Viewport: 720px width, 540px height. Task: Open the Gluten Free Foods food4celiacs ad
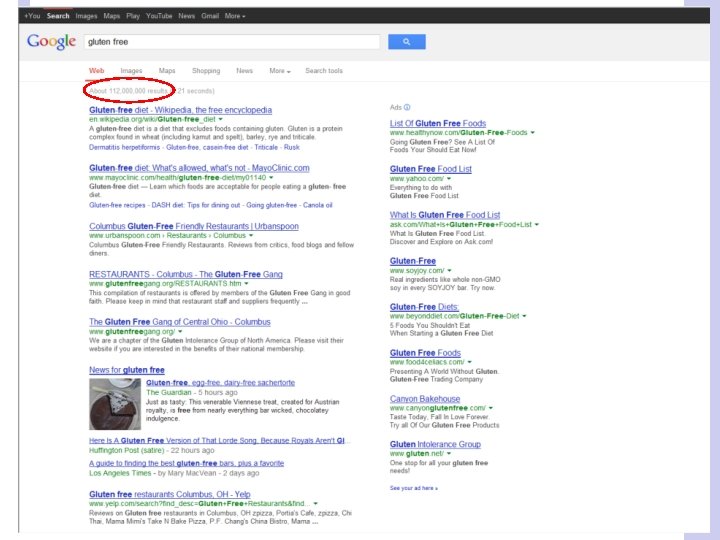425,353
